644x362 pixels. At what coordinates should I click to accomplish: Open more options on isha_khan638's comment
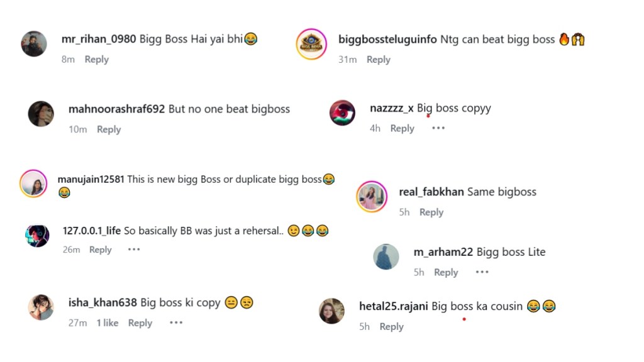click(x=176, y=322)
